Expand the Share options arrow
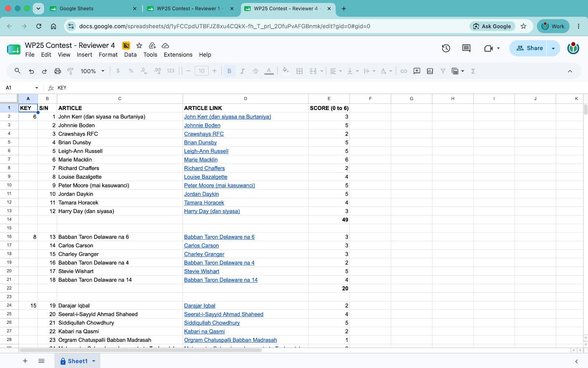Image resolution: width=588 pixels, height=368 pixels. [553, 48]
